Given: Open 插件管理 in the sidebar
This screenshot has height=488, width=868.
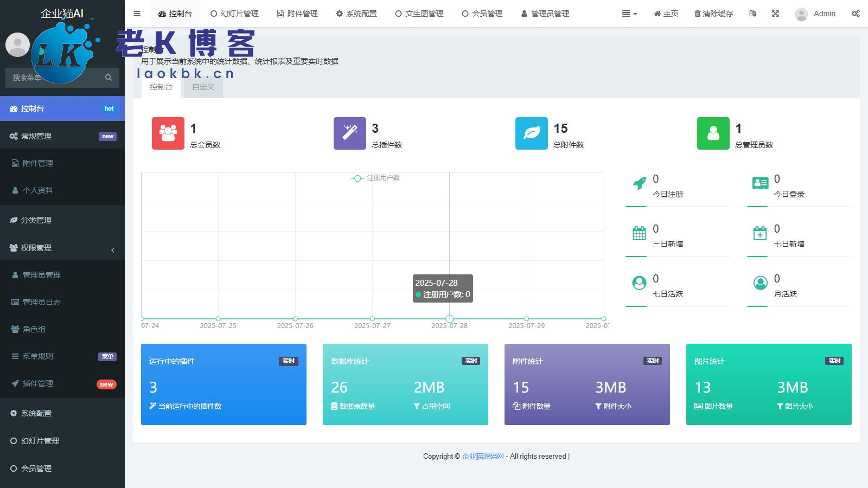Looking at the screenshot, I should 38,383.
